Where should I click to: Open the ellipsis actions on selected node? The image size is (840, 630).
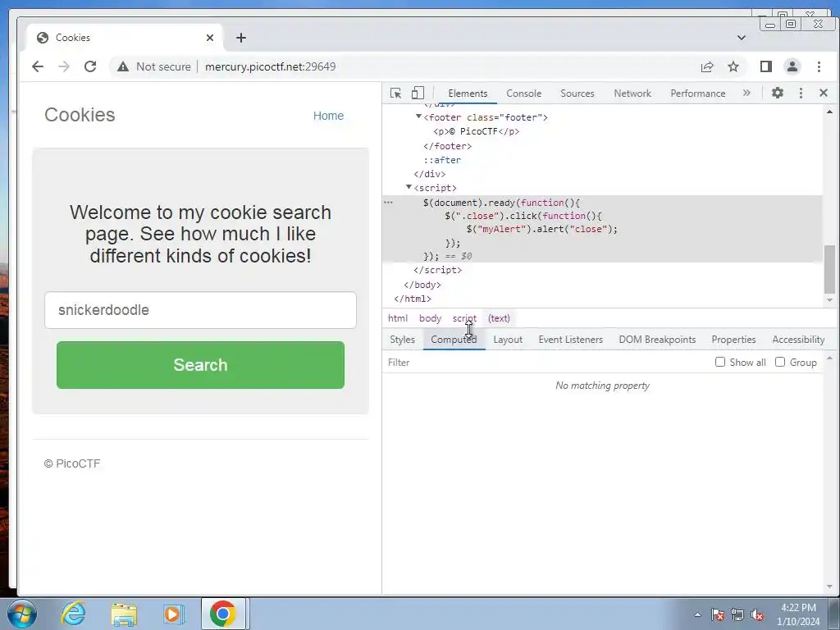click(388, 203)
